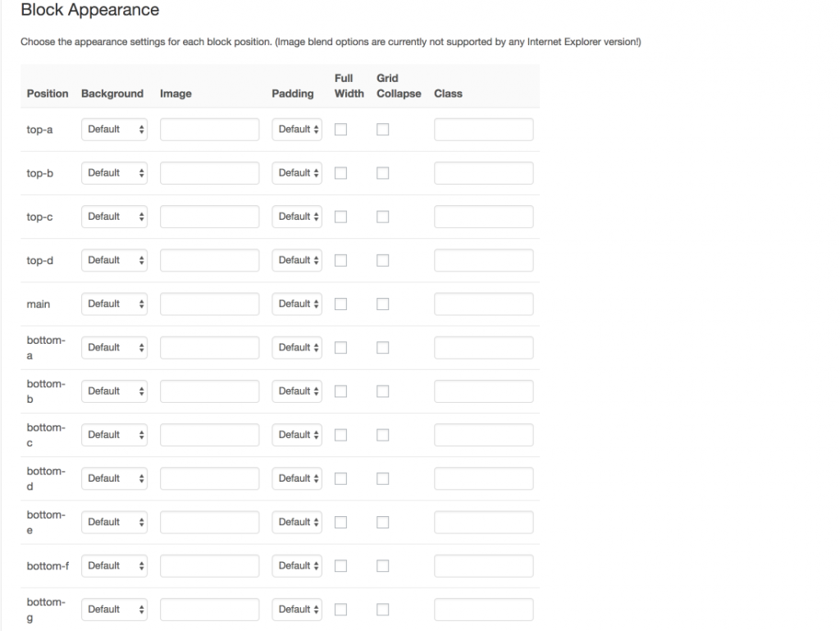Click the Class field for bottom-g
840x631 pixels.
[483, 609]
